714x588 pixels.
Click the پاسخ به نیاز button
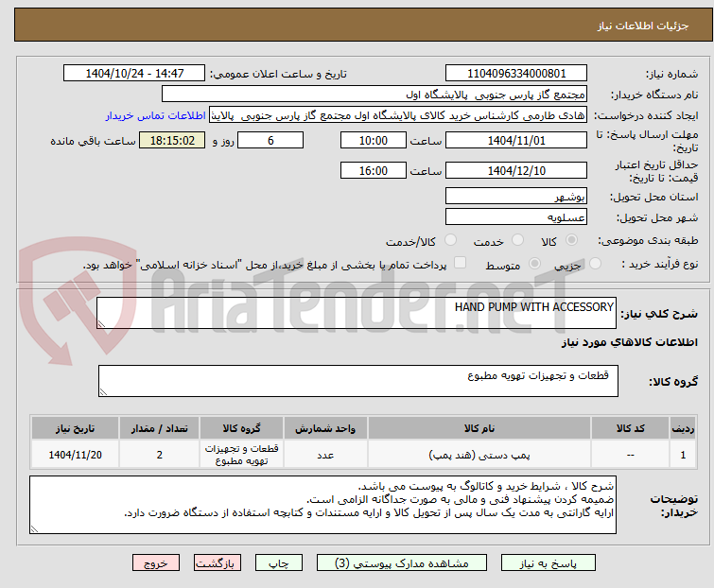[x=549, y=563]
